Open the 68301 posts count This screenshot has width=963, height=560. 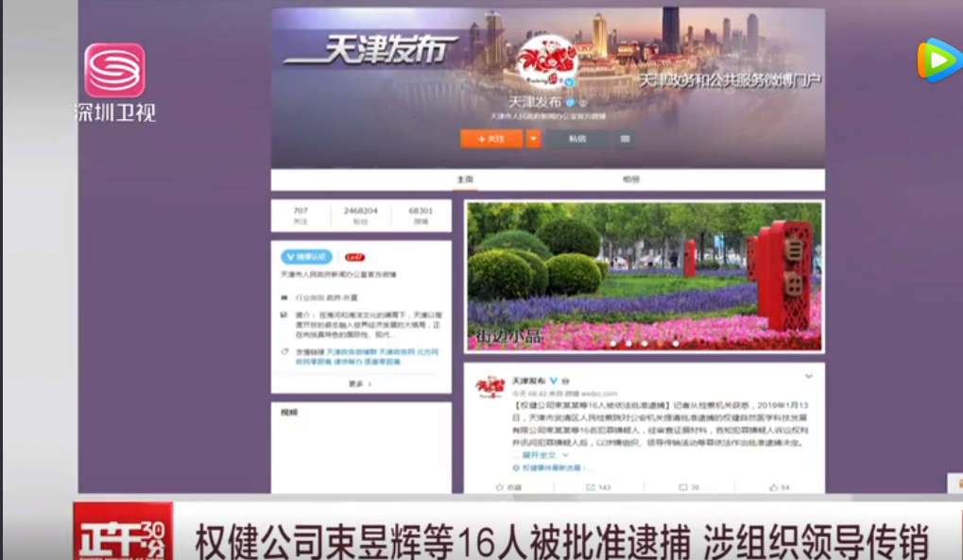pyautogui.click(x=421, y=215)
